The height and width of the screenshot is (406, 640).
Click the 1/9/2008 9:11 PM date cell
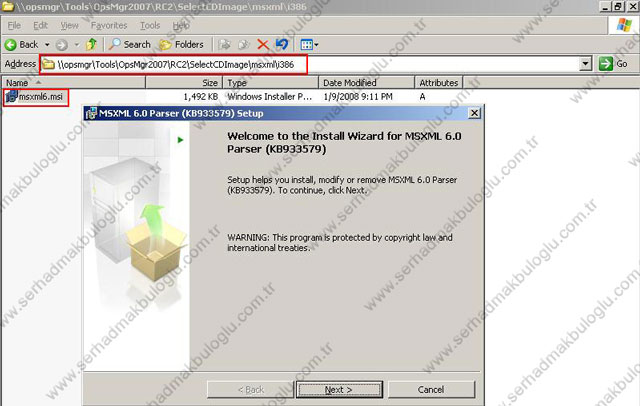[x=358, y=97]
